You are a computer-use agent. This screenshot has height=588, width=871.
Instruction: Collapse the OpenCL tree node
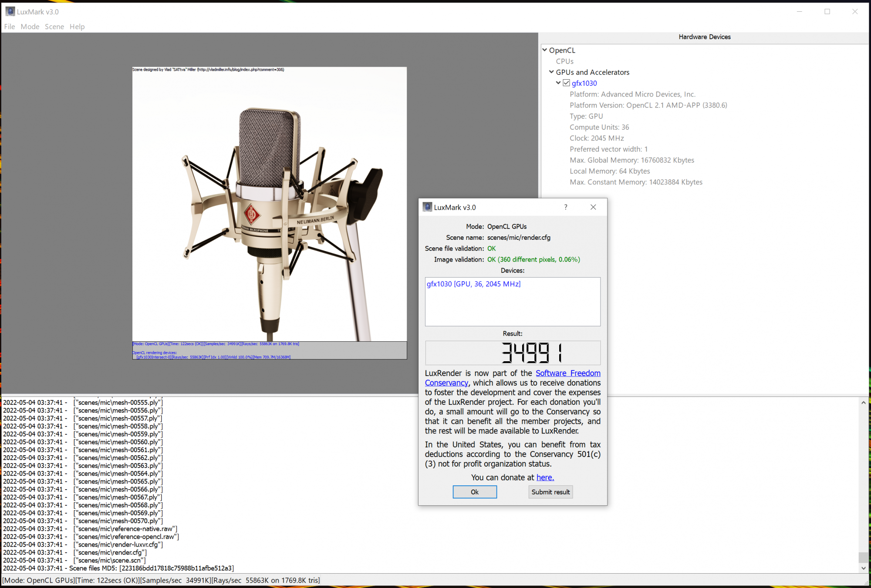[544, 50]
